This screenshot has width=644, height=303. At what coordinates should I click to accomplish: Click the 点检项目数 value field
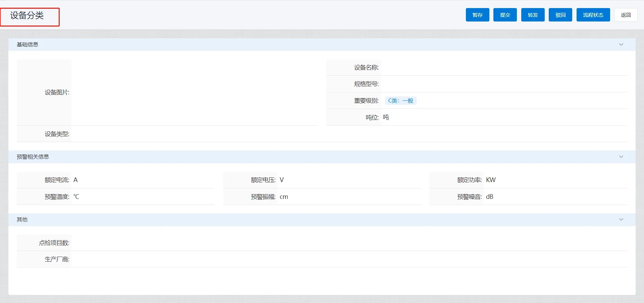tap(349, 243)
